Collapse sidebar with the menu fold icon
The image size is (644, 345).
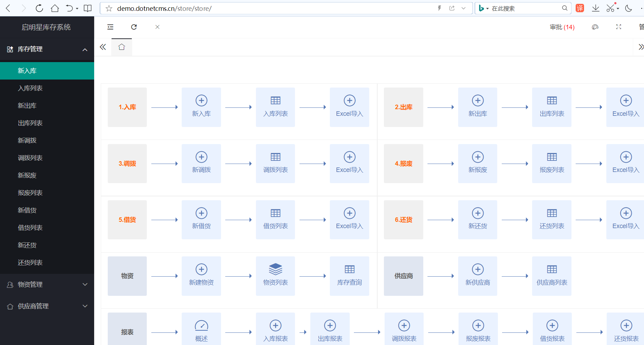pyautogui.click(x=111, y=27)
